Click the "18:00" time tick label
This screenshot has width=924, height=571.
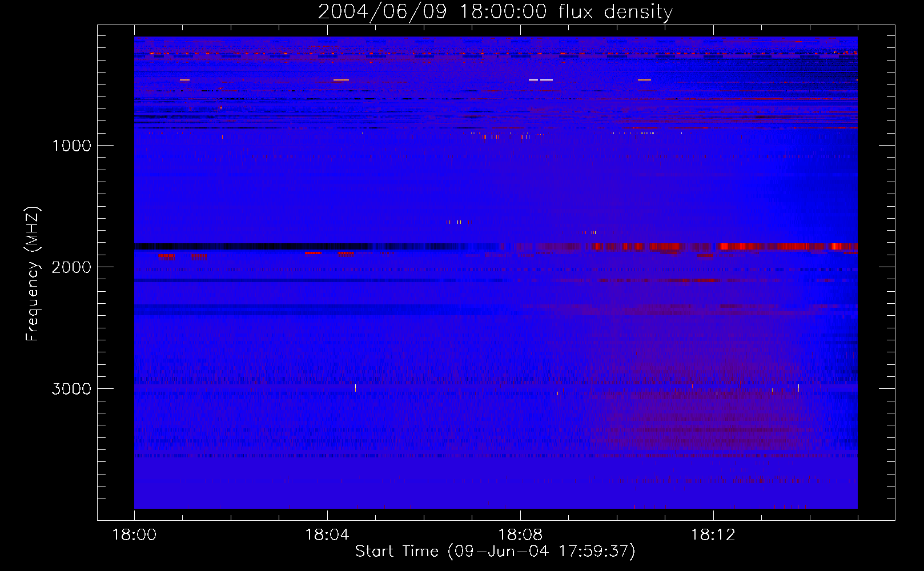(134, 535)
